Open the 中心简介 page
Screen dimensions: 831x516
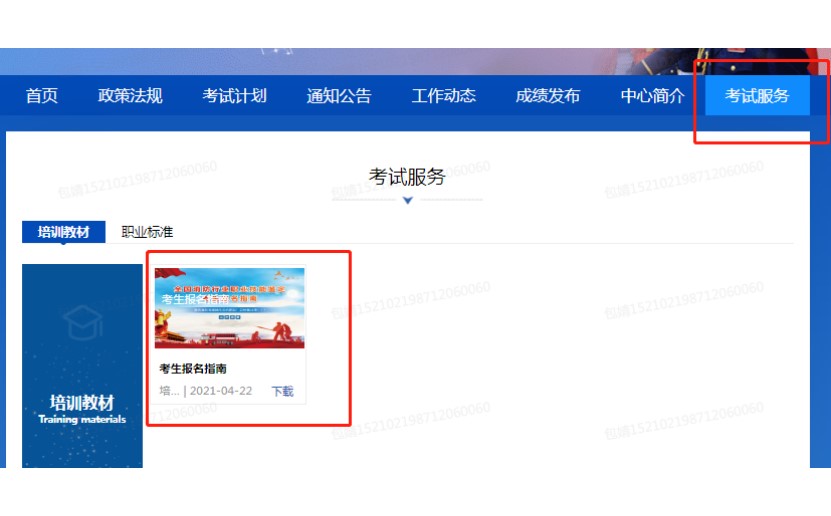[x=652, y=96]
